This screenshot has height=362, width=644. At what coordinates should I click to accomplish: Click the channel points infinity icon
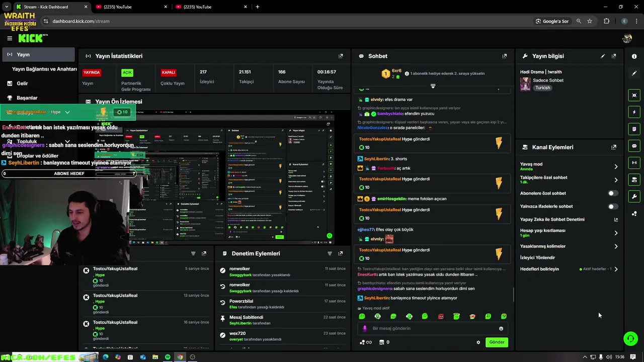pyautogui.click(x=366, y=342)
